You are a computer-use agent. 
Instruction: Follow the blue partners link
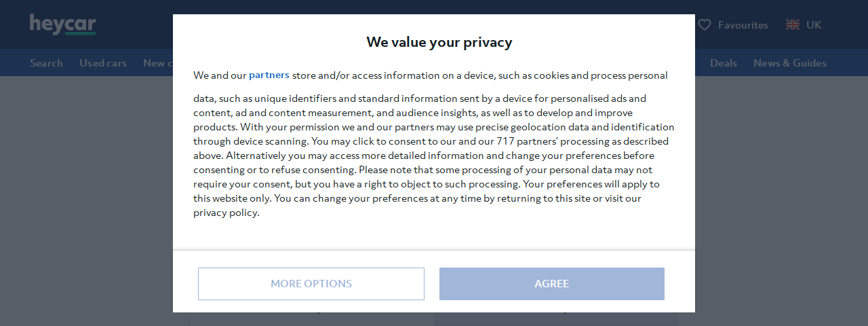pyautogui.click(x=269, y=75)
